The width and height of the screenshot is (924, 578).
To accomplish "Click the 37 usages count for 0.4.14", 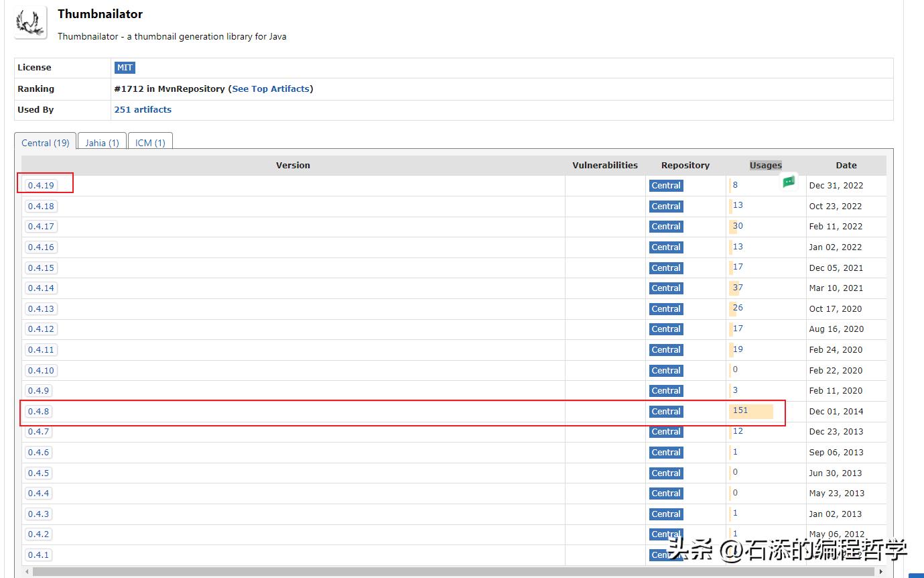I will tap(738, 288).
